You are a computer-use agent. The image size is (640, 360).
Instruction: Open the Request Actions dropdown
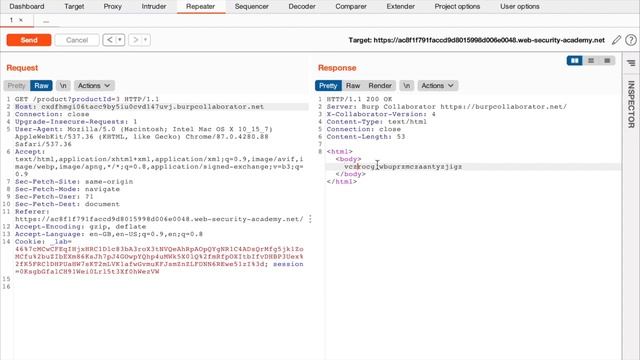[94, 86]
